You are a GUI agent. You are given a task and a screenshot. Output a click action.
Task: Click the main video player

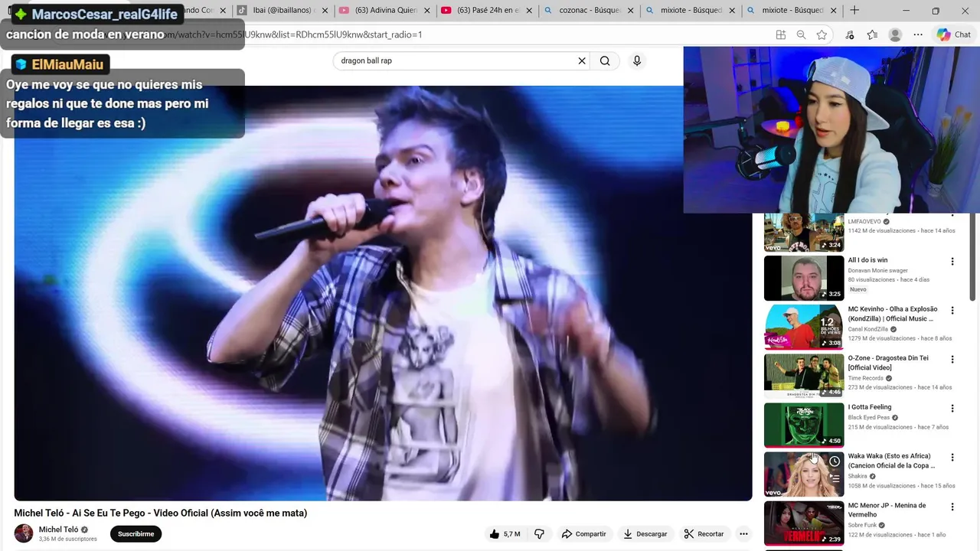[x=383, y=292]
